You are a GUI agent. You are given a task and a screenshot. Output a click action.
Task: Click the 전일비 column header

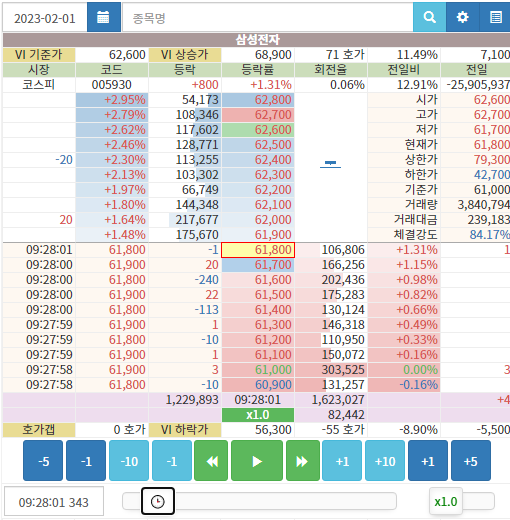point(404,70)
